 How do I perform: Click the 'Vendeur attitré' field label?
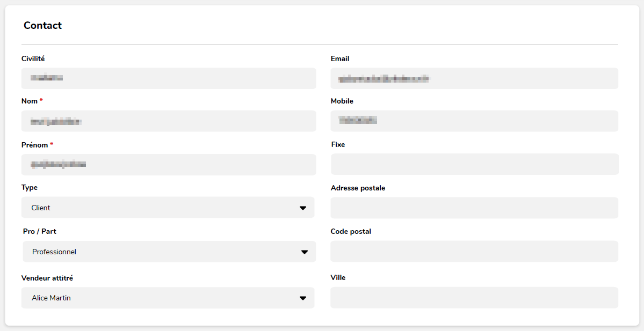47,278
